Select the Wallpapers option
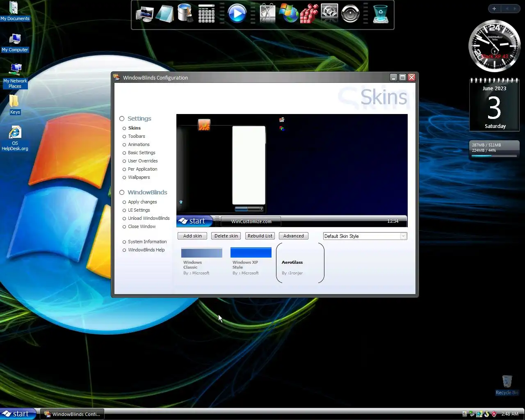Screen dimensions: 525x420 139,177
